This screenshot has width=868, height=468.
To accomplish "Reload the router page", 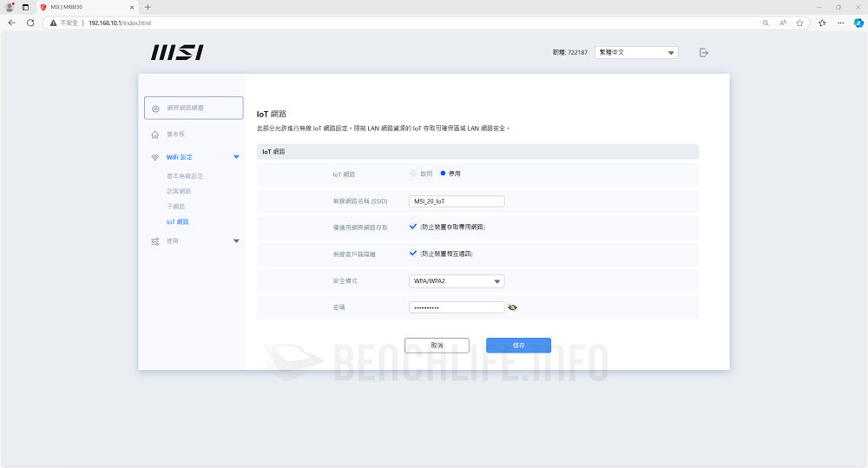I will tap(30, 23).
